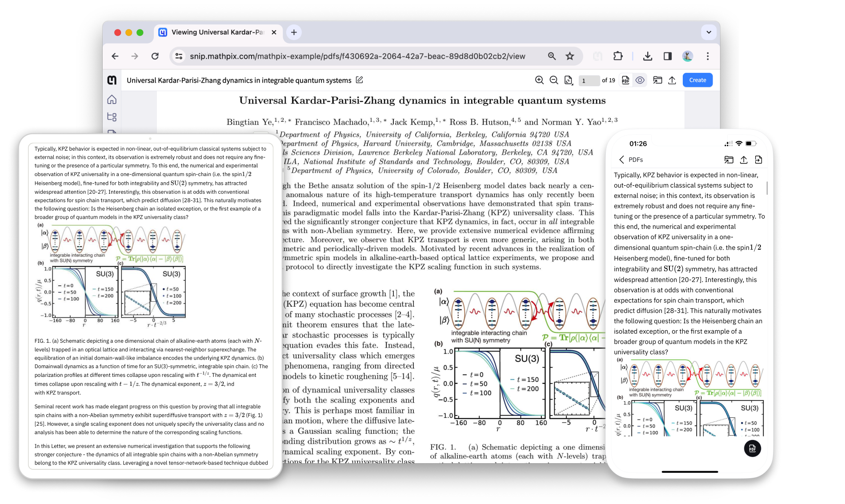Click the phone's vertical scrollbar

coord(767,188)
